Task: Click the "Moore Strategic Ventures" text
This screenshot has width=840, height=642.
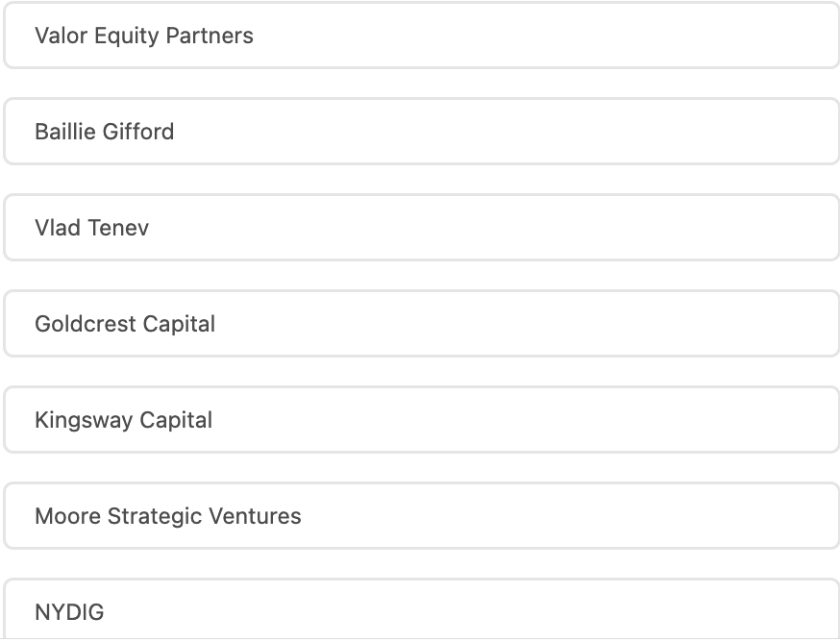Action: [168, 516]
